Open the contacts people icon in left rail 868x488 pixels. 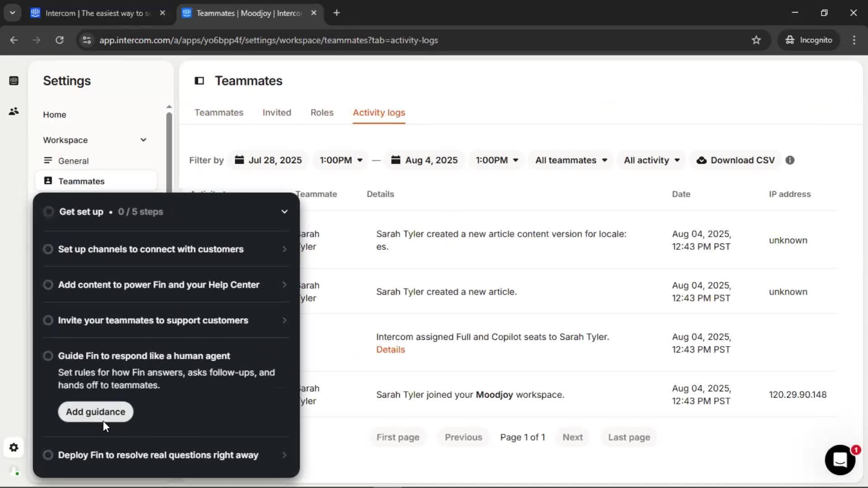point(14,111)
